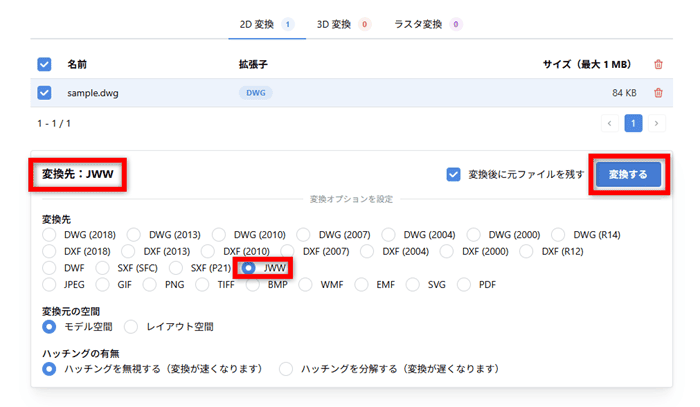Click the 名前 column header
This screenshot has height=407, width=700.
tap(77, 64)
